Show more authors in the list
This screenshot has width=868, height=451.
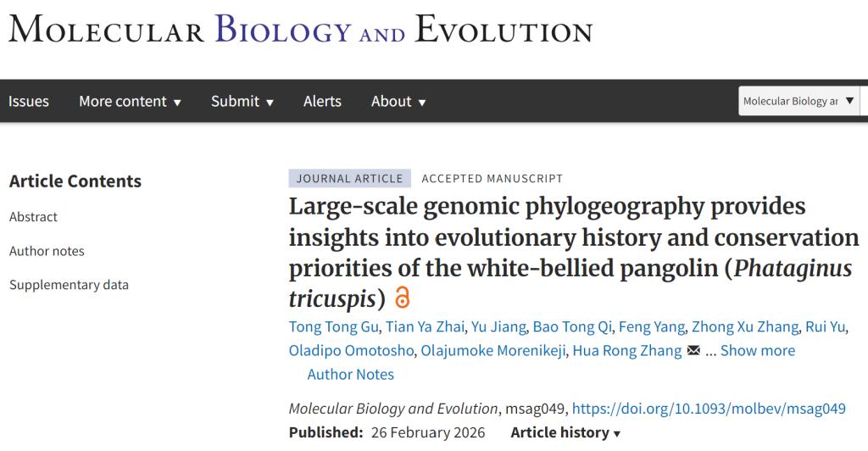coord(758,351)
